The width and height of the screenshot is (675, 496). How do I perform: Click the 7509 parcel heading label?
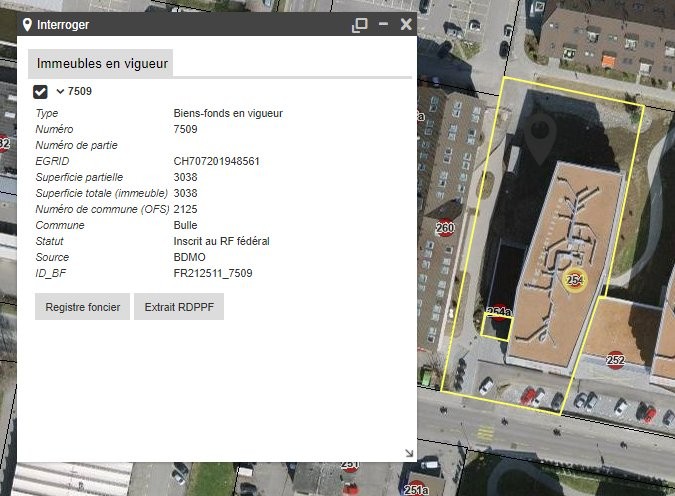[x=80, y=92]
